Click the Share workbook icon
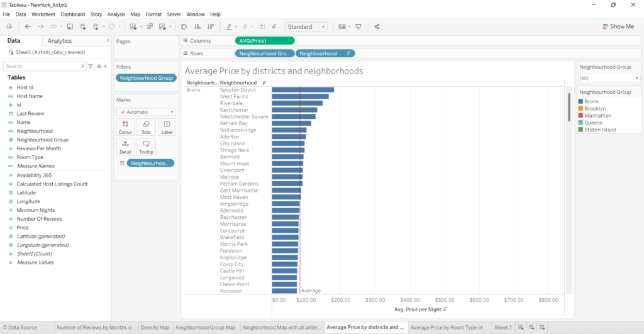Image resolution: width=644 pixels, height=334 pixels. (x=377, y=26)
